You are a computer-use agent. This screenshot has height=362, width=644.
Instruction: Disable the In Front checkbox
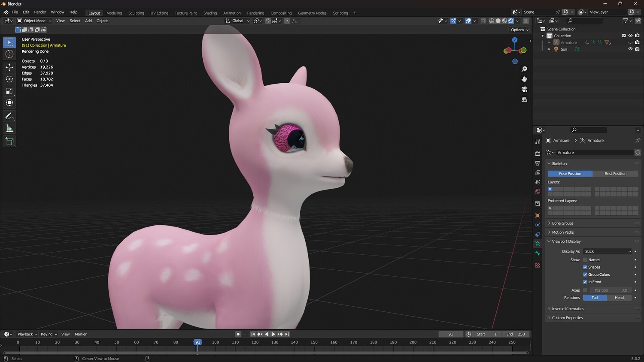(x=585, y=282)
